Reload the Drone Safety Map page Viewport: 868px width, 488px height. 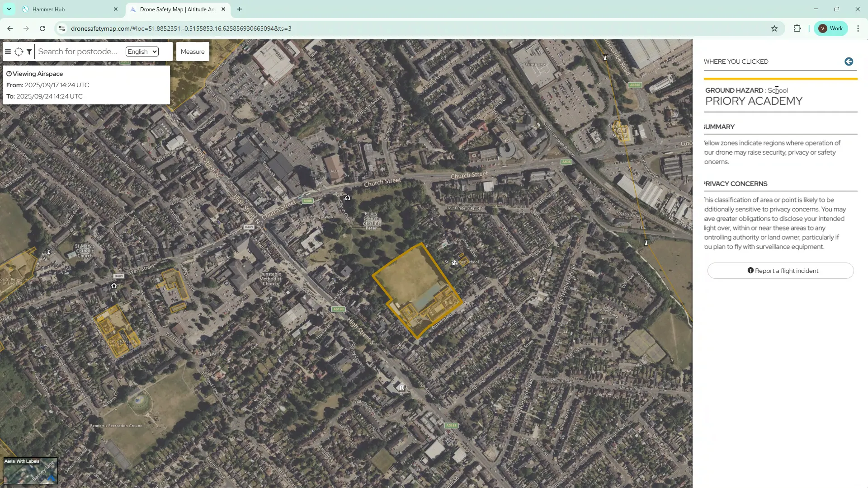[x=42, y=28]
